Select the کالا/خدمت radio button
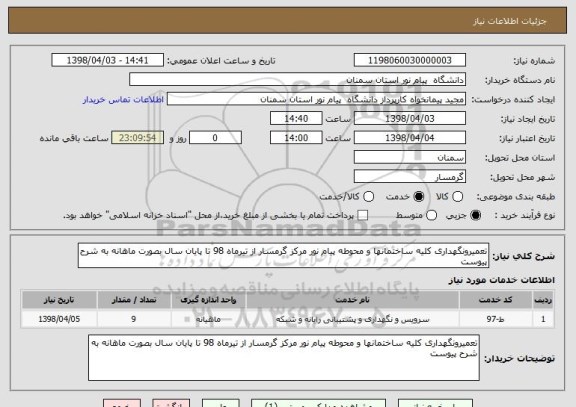576x407 pixels. tap(368, 197)
